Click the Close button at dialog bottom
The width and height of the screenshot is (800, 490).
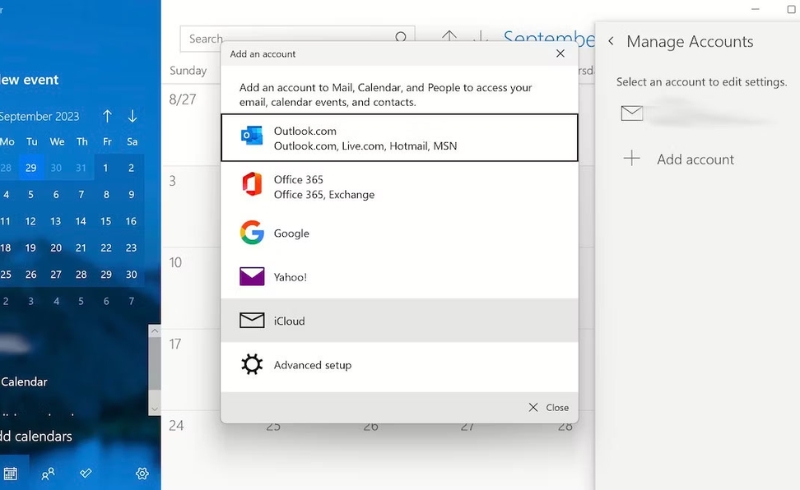pos(548,407)
